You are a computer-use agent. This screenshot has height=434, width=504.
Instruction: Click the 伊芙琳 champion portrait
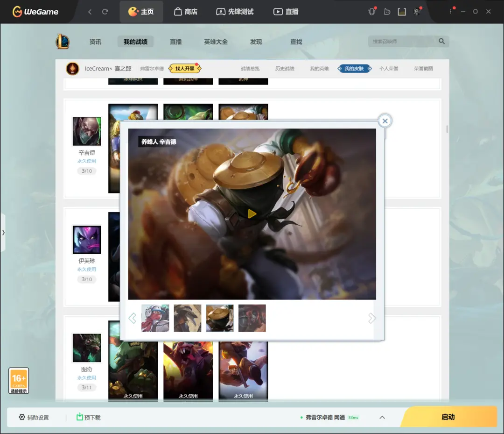click(87, 240)
